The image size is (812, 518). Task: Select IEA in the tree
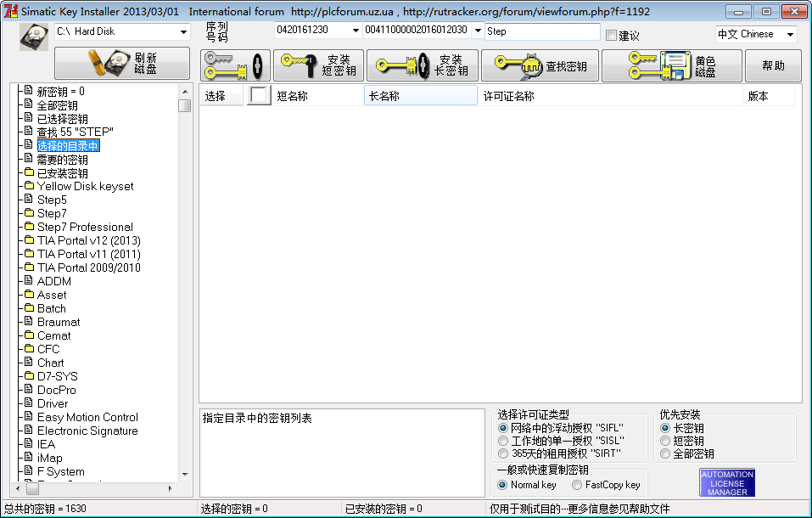click(x=46, y=444)
